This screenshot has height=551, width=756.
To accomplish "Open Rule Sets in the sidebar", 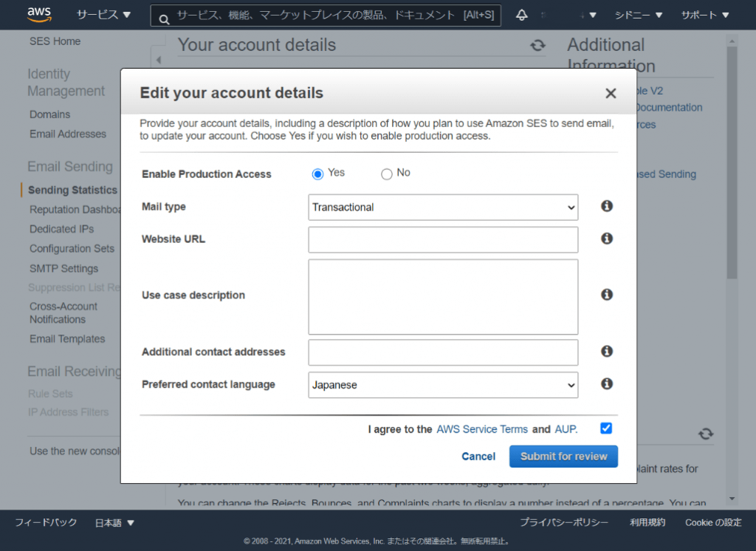I will pyautogui.click(x=50, y=394).
